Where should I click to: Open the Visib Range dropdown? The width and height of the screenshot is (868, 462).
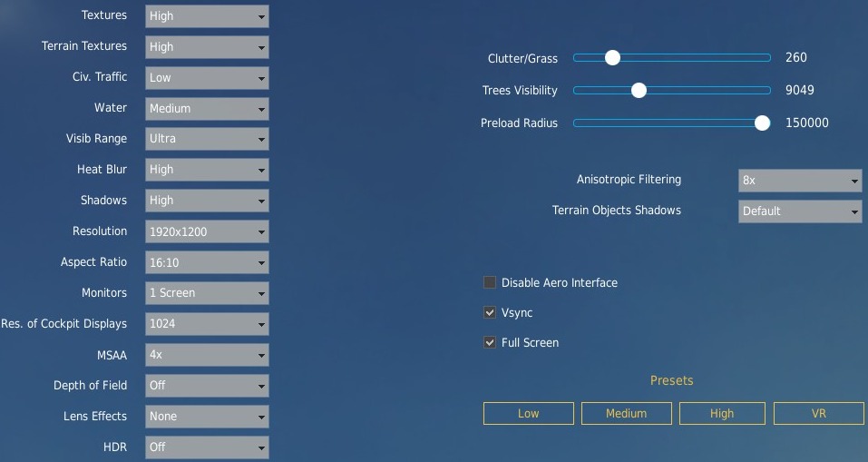tap(207, 139)
